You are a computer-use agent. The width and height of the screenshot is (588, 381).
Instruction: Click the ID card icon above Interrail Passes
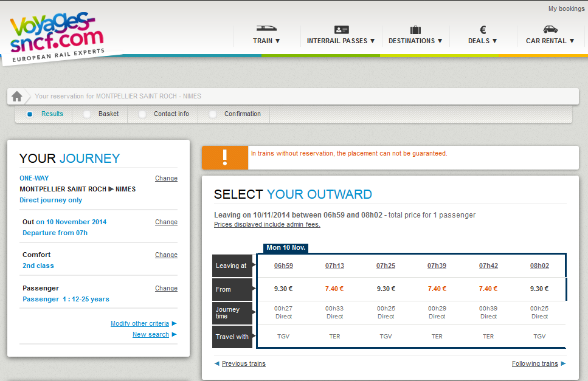[341, 30]
